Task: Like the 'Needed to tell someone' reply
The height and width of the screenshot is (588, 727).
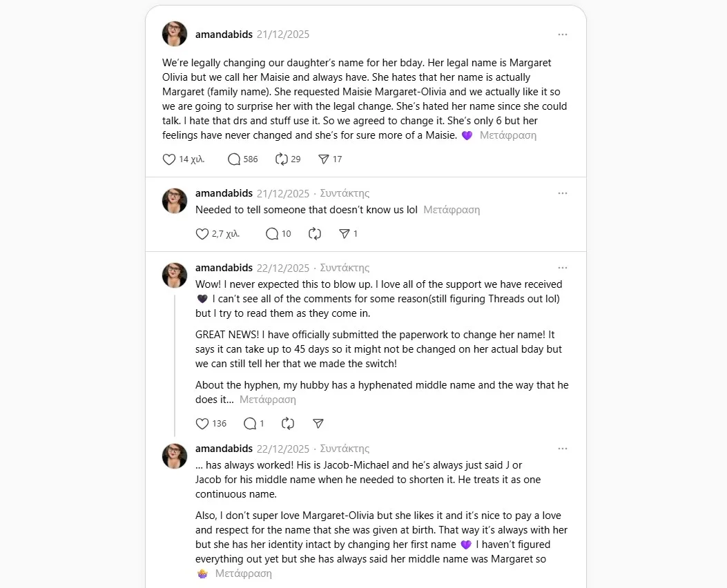Action: point(202,234)
